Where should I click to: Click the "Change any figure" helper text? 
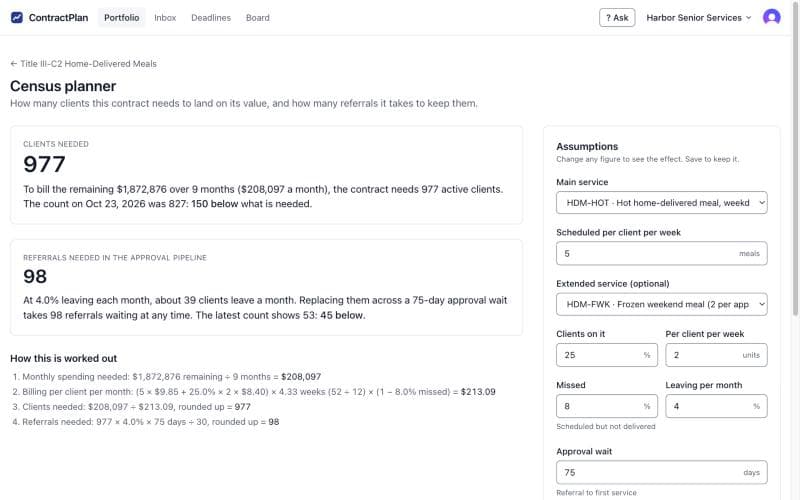click(647, 159)
